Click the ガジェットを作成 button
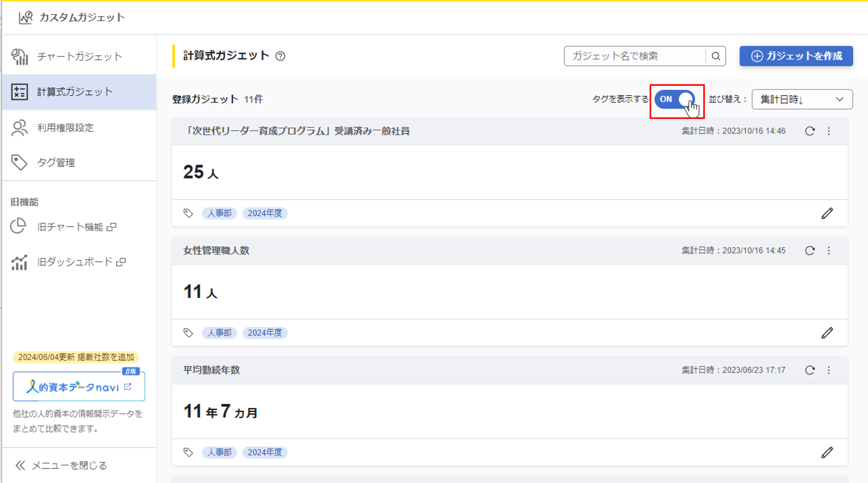This screenshot has height=483, width=868. [x=796, y=56]
